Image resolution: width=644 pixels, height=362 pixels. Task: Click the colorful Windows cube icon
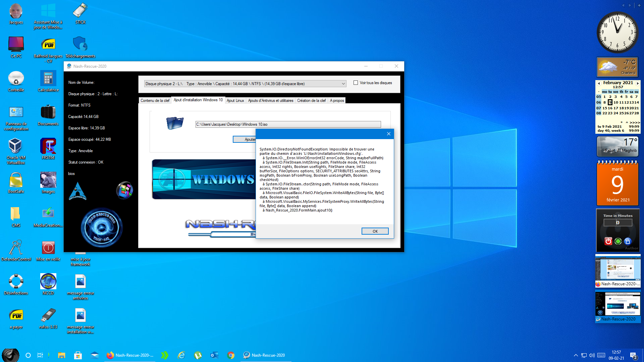tap(124, 190)
